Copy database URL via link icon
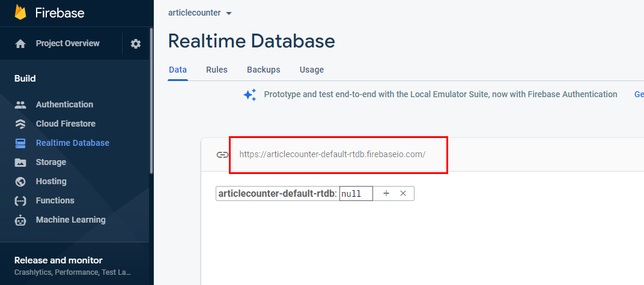This screenshot has height=285, width=644. pyautogui.click(x=222, y=155)
